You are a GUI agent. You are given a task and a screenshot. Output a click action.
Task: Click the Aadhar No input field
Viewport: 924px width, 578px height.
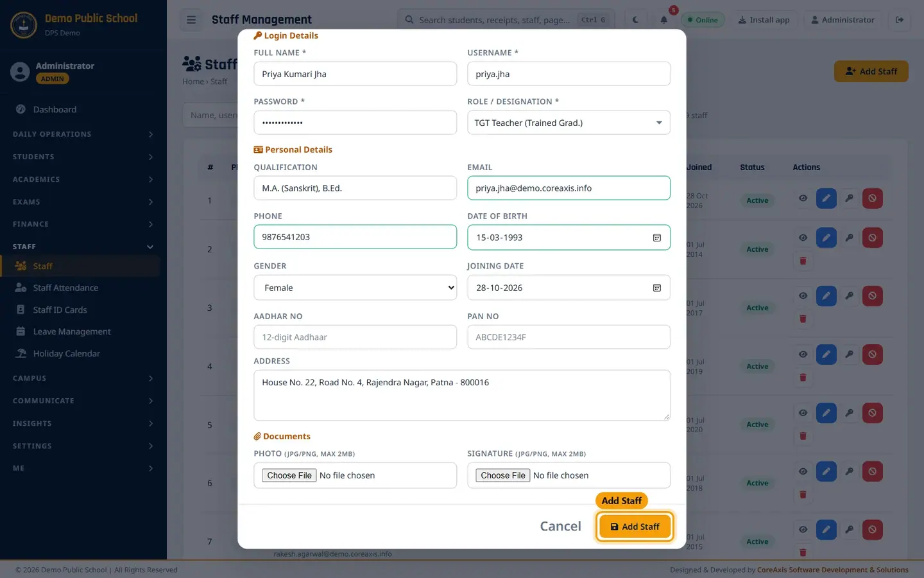click(355, 337)
